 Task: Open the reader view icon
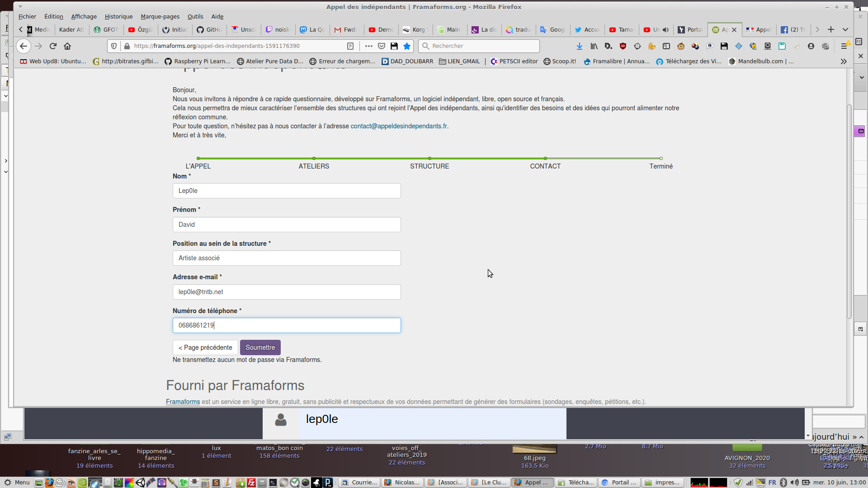(x=350, y=46)
